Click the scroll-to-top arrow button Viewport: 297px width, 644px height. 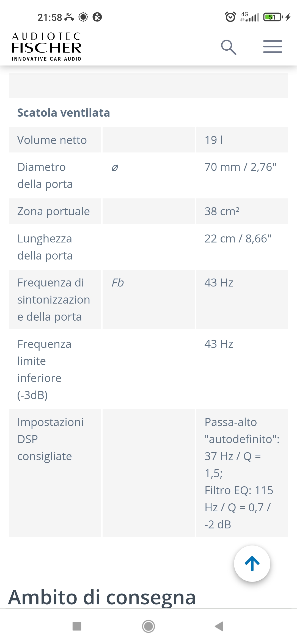coord(252,563)
